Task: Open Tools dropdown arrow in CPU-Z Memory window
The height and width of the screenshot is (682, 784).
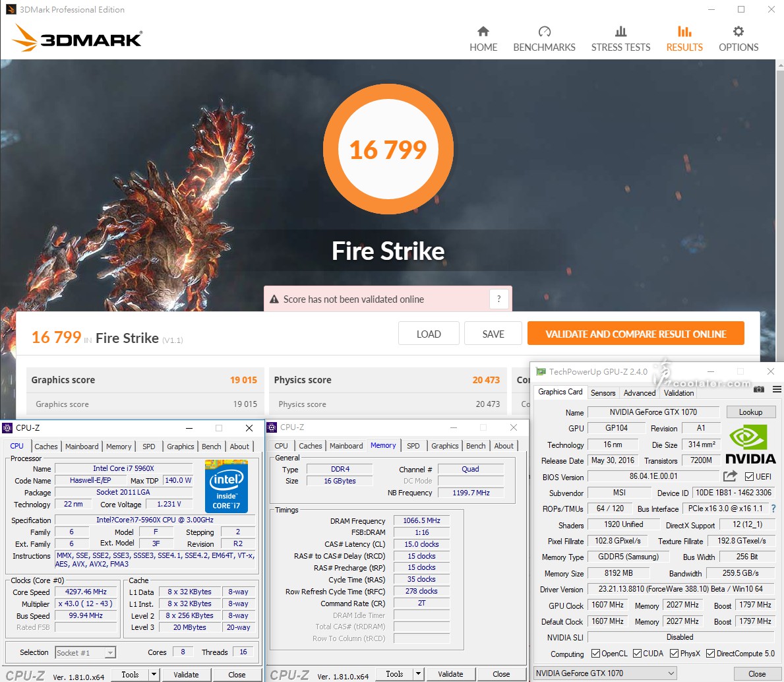Action: coord(419,674)
